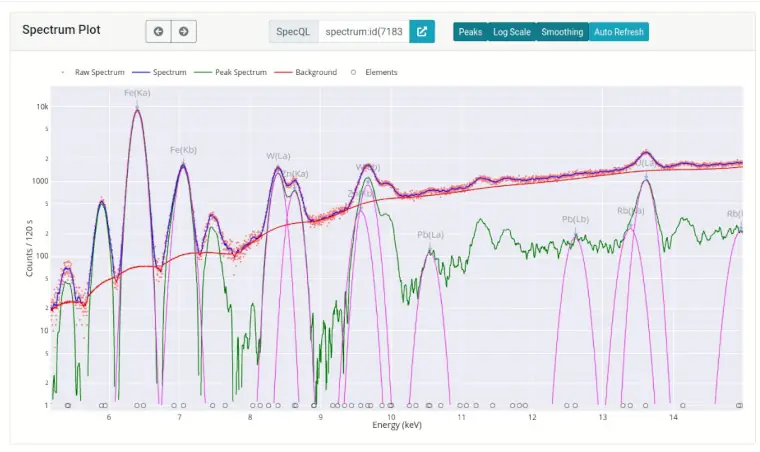Click the x-axis tick label 6

tap(109, 417)
